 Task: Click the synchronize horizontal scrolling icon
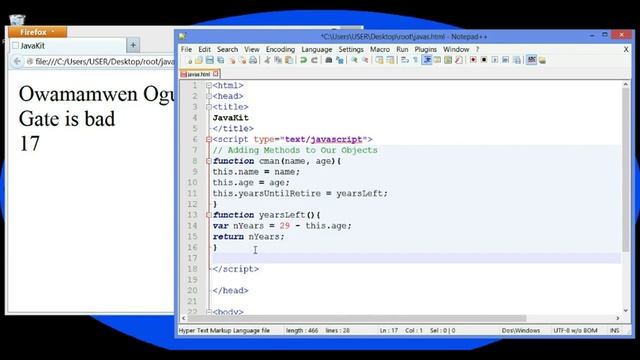(x=390, y=60)
